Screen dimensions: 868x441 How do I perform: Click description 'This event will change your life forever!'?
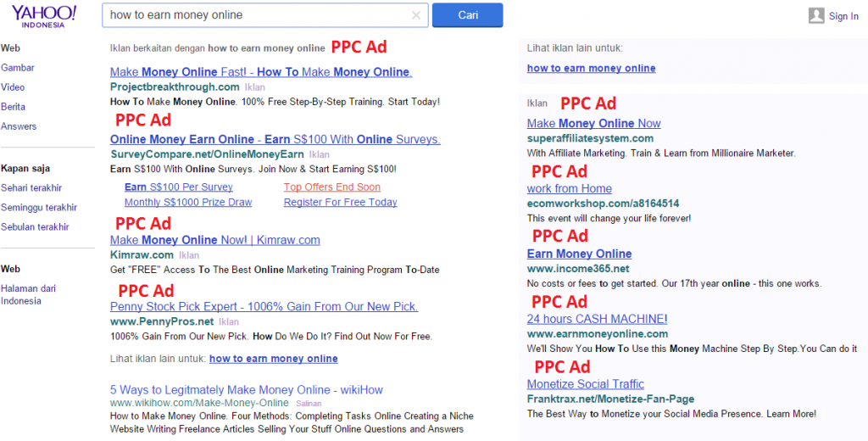click(609, 218)
